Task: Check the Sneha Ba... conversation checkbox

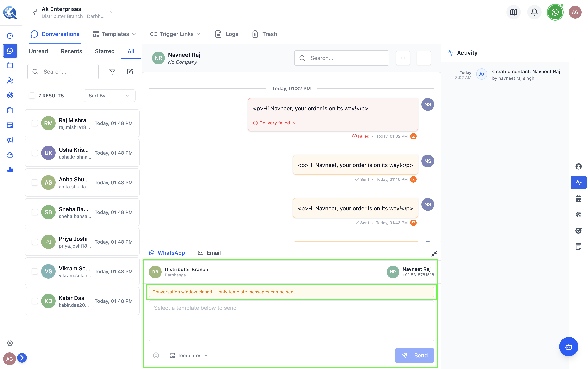Action: click(35, 212)
